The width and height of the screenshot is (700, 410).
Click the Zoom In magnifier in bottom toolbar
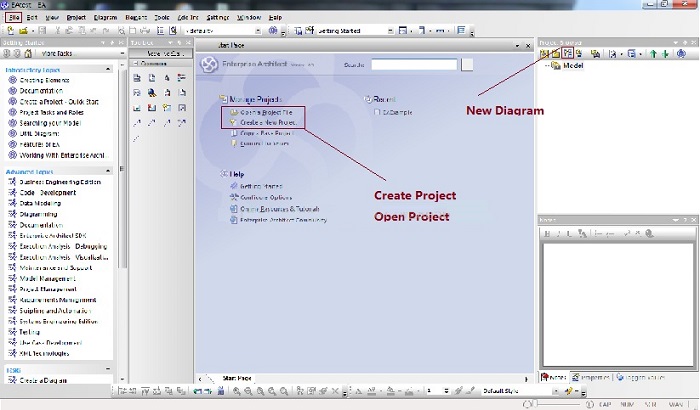point(237,391)
